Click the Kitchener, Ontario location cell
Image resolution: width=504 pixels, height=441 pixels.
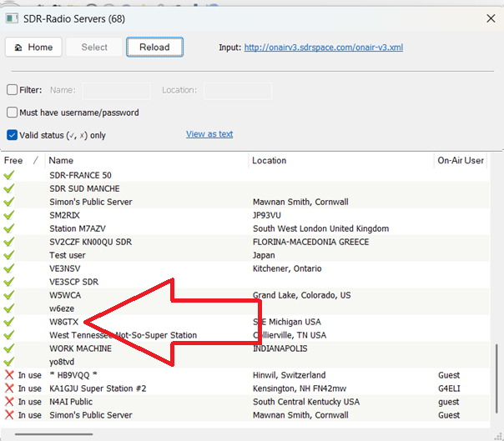(x=287, y=268)
